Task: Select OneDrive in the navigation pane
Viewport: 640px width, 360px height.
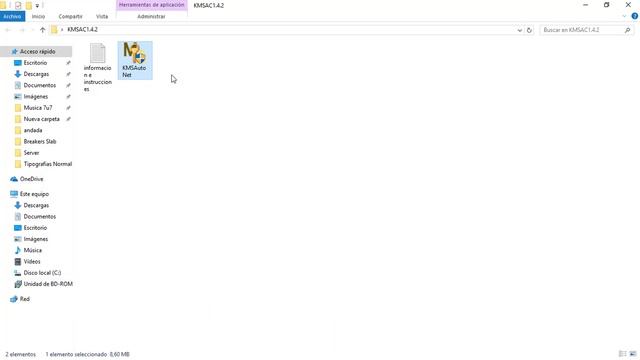Action: point(31,179)
